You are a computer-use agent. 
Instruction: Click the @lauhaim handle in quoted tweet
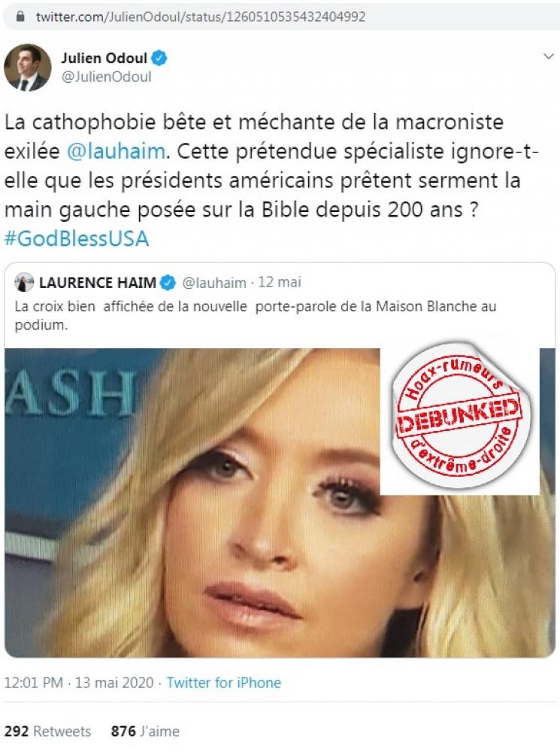click(213, 283)
